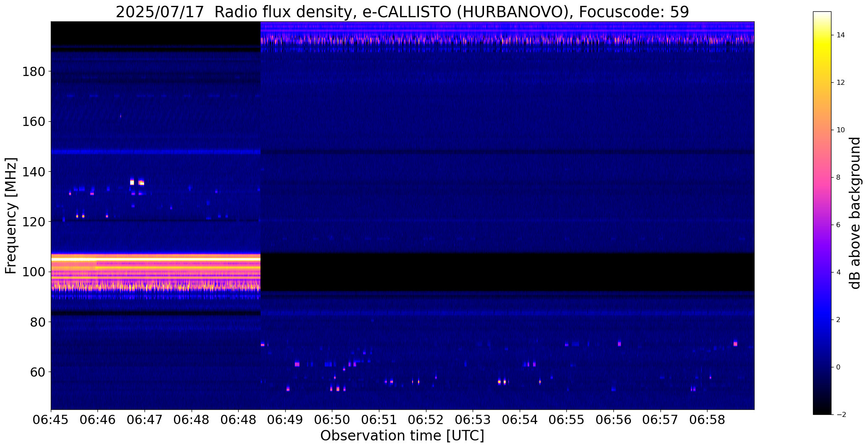Select the 60 tick on the frequency axis
The width and height of the screenshot is (868, 448).
click(x=37, y=372)
